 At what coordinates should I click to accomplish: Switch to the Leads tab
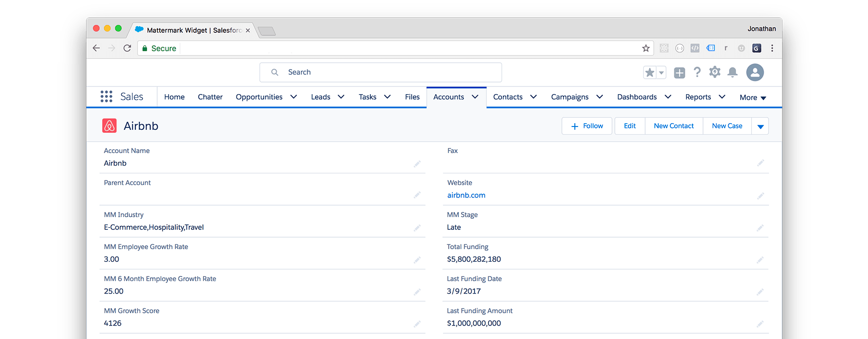coord(321,97)
